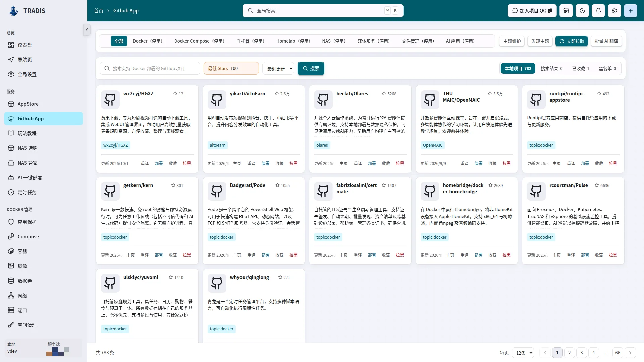Click the global search field
The height and width of the screenshot is (362, 644).
point(323,11)
